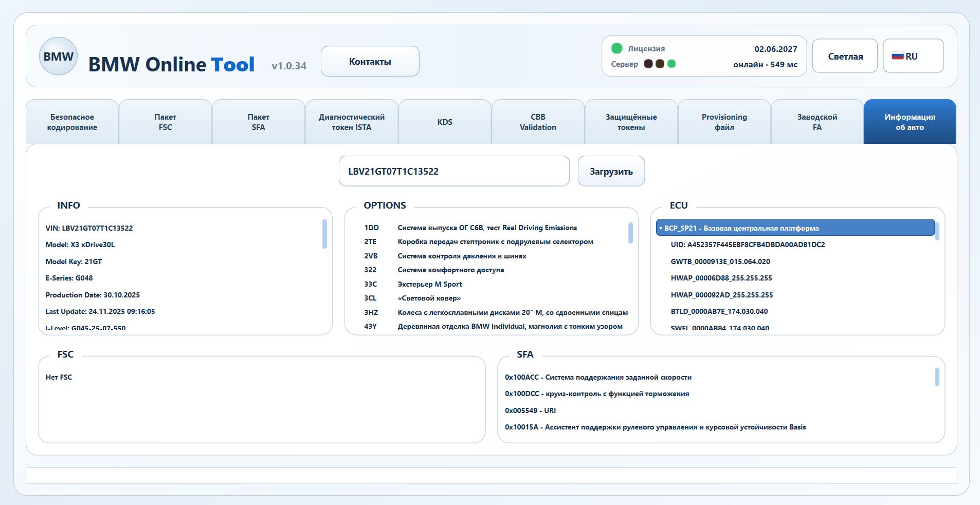Click the Model Key: 21GT line
The height and width of the screenshot is (505, 980).
coord(74,261)
